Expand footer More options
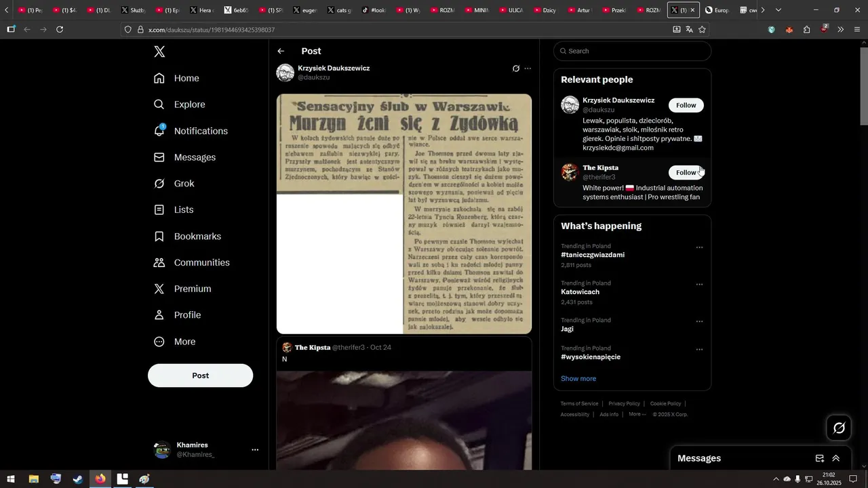This screenshot has width=868, height=488. (x=637, y=415)
